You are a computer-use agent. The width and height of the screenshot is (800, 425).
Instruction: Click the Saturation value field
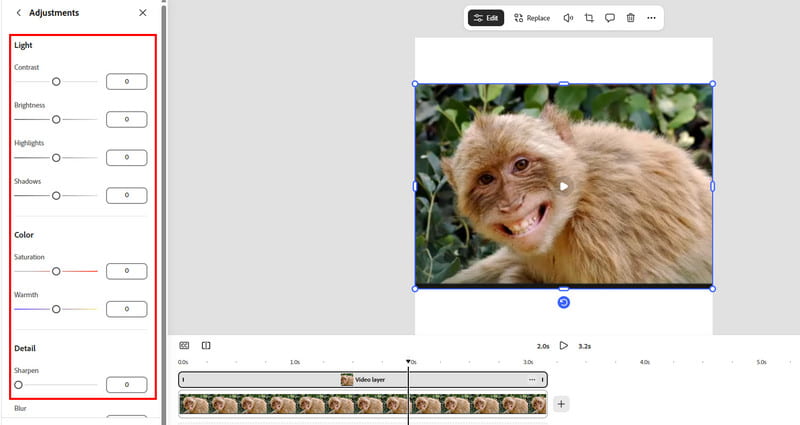pyautogui.click(x=127, y=271)
